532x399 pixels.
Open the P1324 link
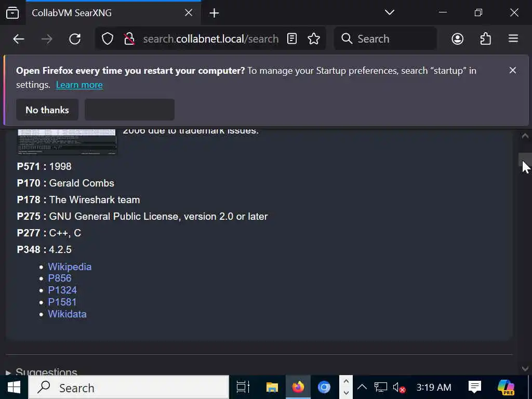[62, 290]
